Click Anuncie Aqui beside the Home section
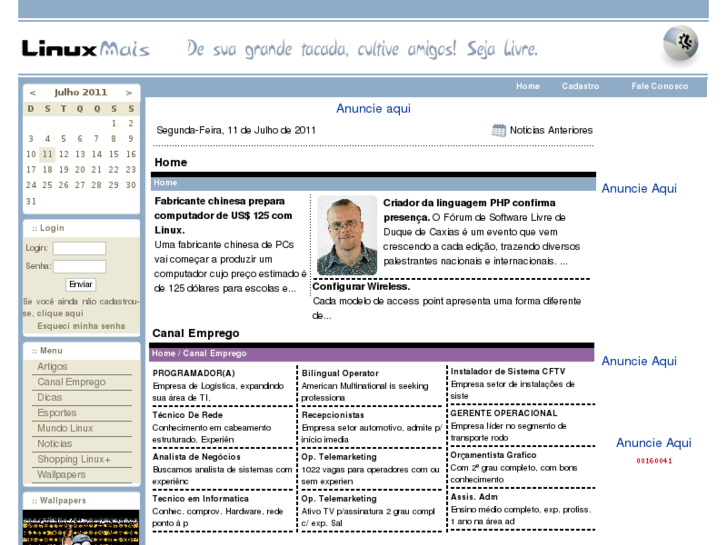The image size is (727, 545). pos(639,188)
